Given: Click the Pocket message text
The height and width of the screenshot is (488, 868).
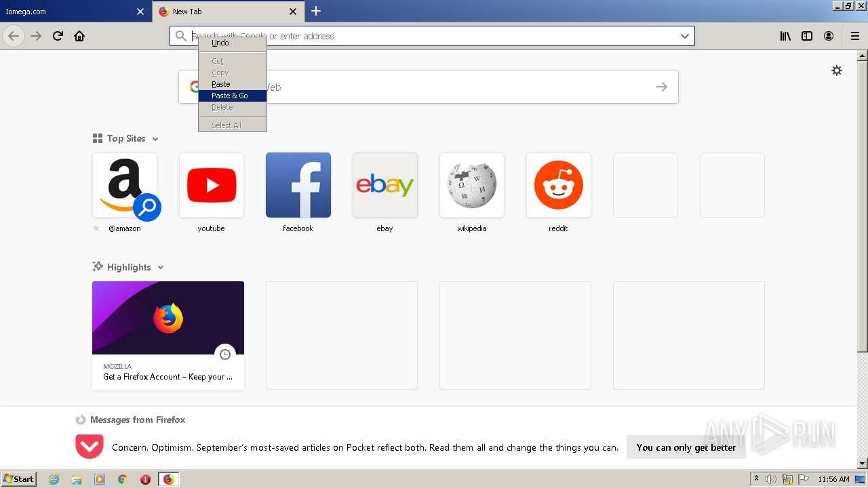Looking at the screenshot, I should (365, 447).
